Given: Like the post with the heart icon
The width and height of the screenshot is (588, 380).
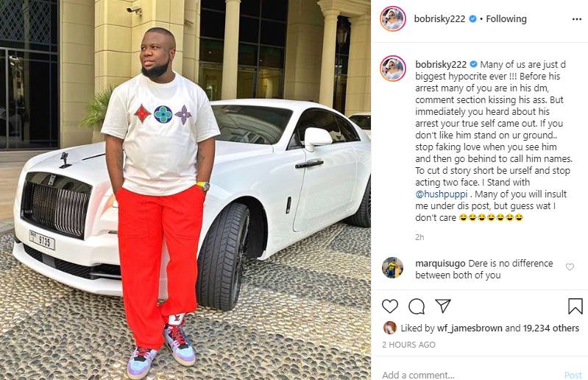Looking at the screenshot, I should click(x=390, y=306).
